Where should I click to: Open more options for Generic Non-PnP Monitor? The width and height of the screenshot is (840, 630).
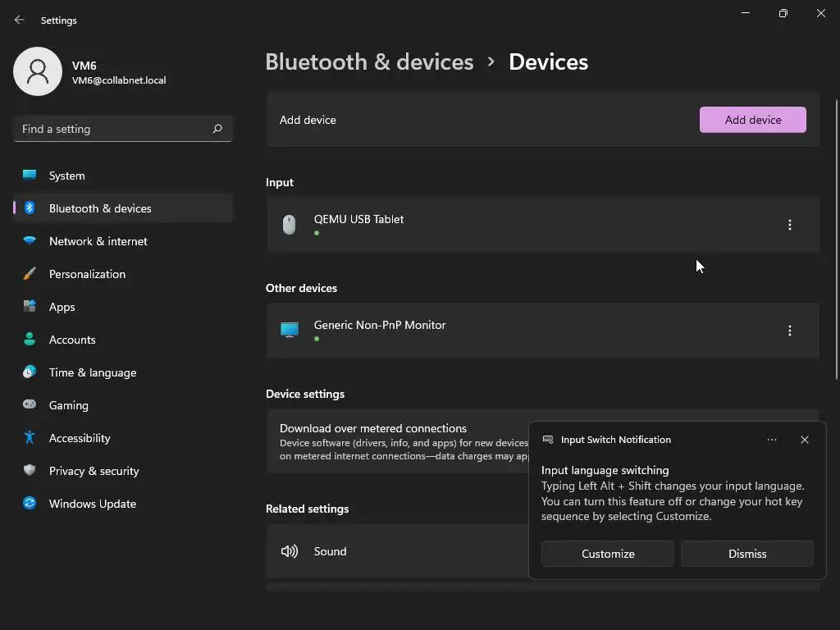[790, 331]
